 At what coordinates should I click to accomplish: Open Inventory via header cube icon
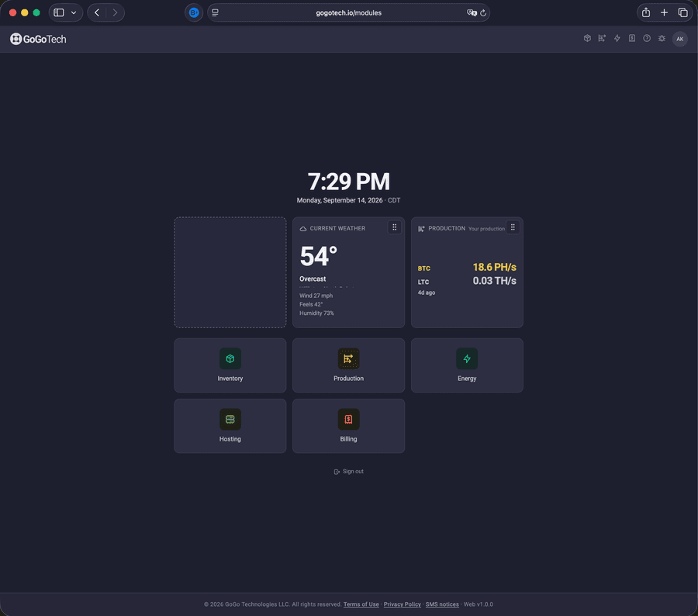pos(587,38)
